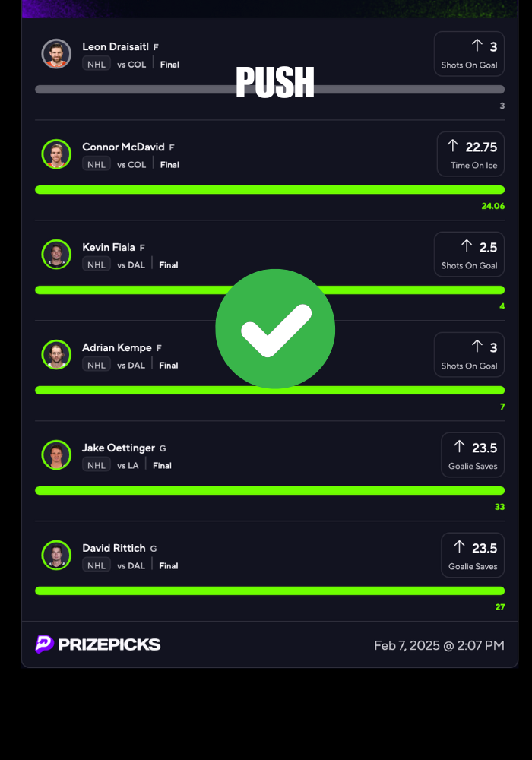
Task: Click Rittich's green progress bar
Action: pos(270,591)
